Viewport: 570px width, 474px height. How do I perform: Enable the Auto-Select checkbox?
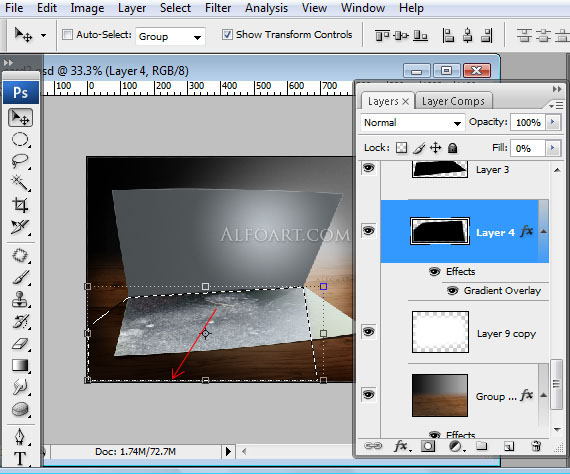pos(67,35)
